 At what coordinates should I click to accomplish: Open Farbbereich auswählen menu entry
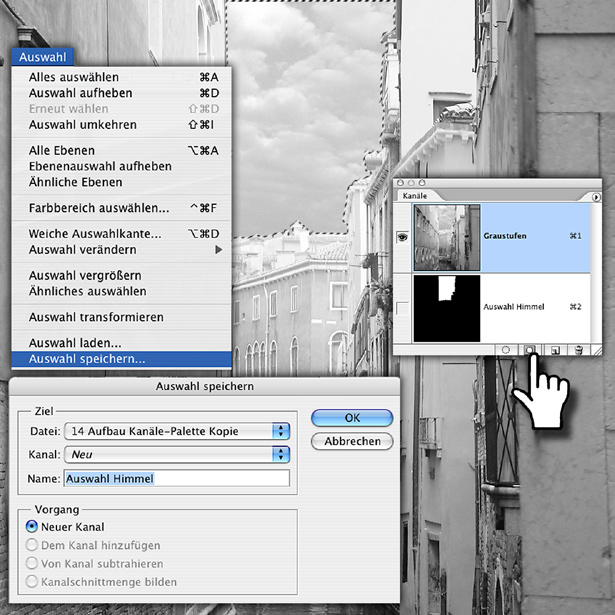(x=122, y=208)
